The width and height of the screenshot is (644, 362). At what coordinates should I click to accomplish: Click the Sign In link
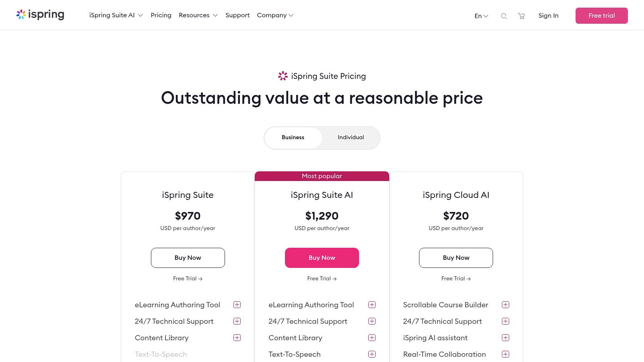[548, 16]
